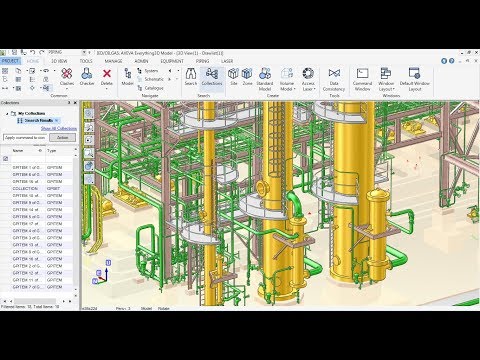Click the Volume Model icon
This screenshot has height=360, width=480.
(287, 73)
